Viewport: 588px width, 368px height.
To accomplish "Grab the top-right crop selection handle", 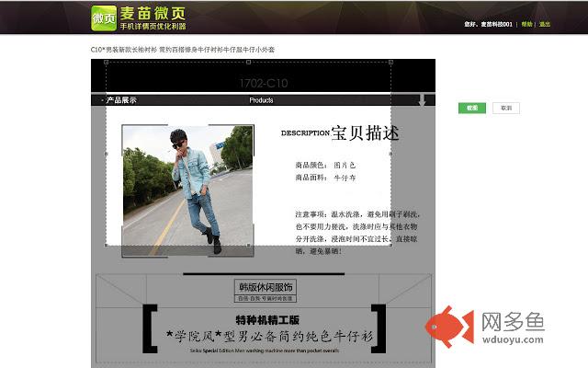I will (390, 62).
